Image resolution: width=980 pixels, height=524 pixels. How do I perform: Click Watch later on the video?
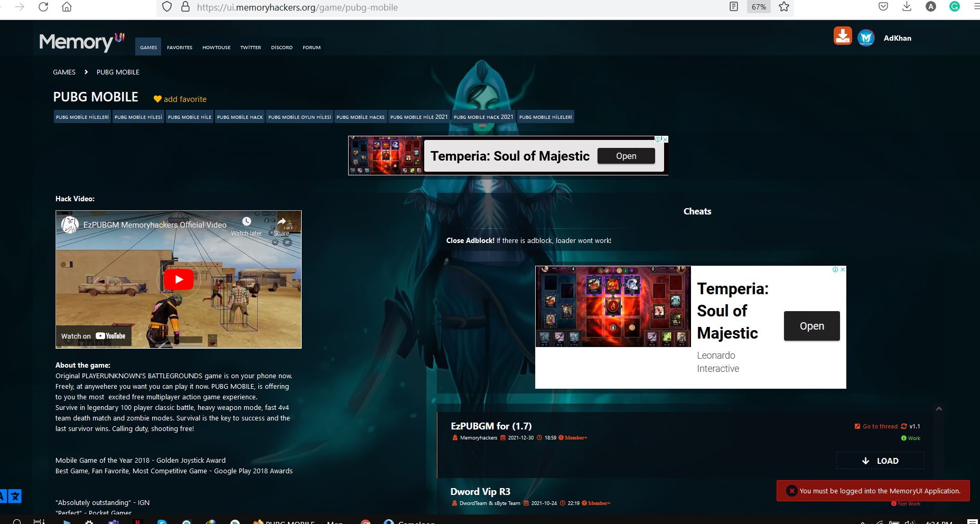[246, 227]
